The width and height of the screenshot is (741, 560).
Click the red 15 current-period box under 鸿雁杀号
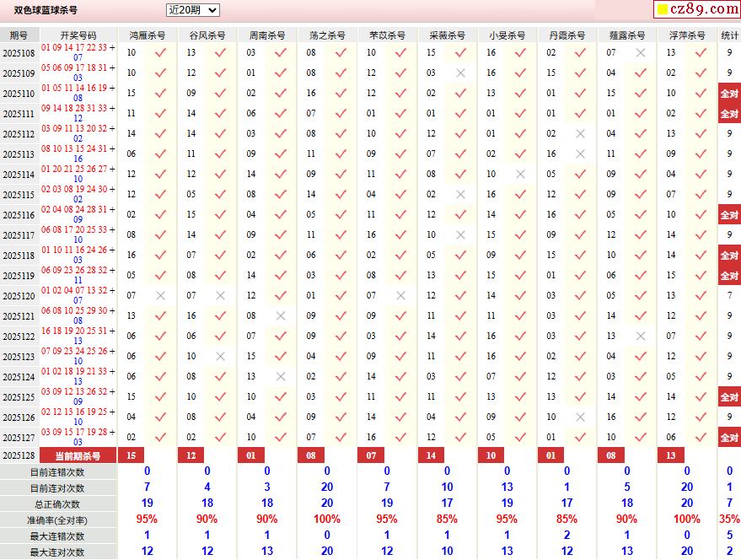click(x=131, y=455)
